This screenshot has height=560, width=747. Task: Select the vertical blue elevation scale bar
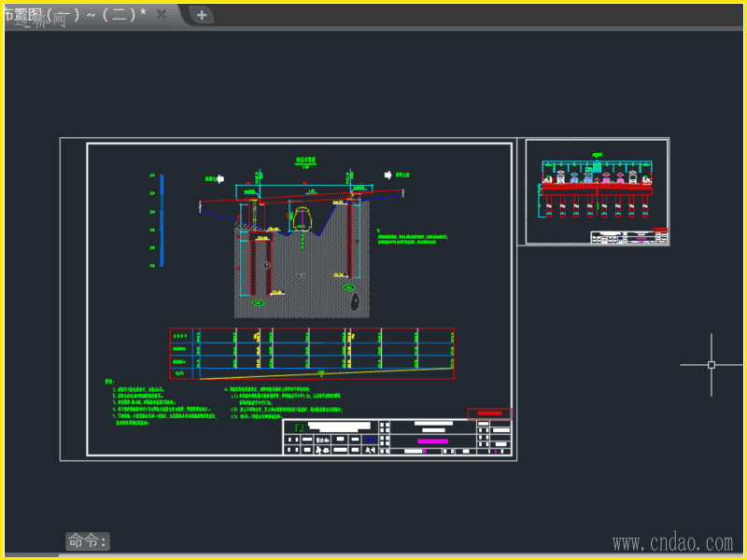161,219
